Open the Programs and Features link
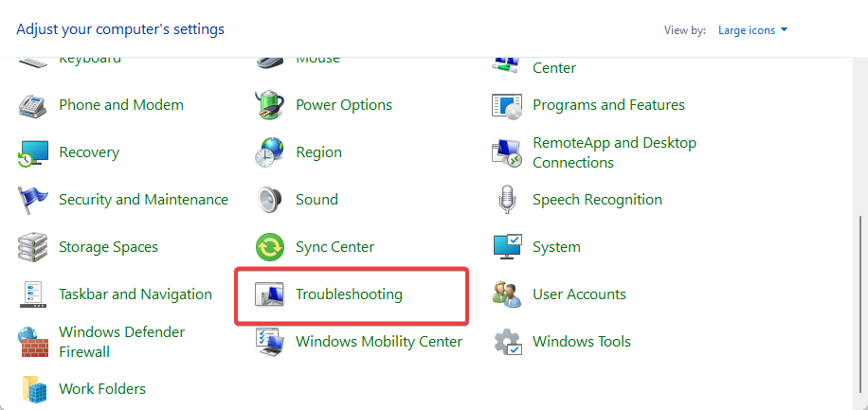Image resolution: width=868 pixels, height=410 pixels. [608, 105]
